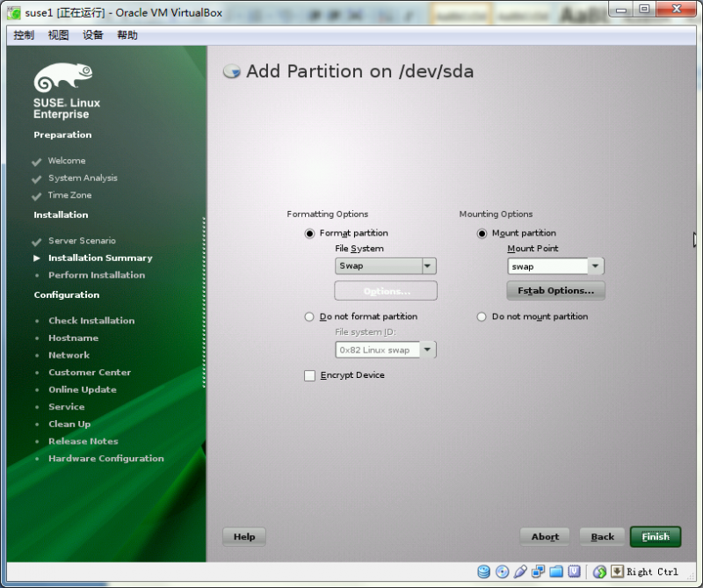Screen dimensions: 703x588
Task: Open the shared folders status icon
Action: click(x=556, y=571)
